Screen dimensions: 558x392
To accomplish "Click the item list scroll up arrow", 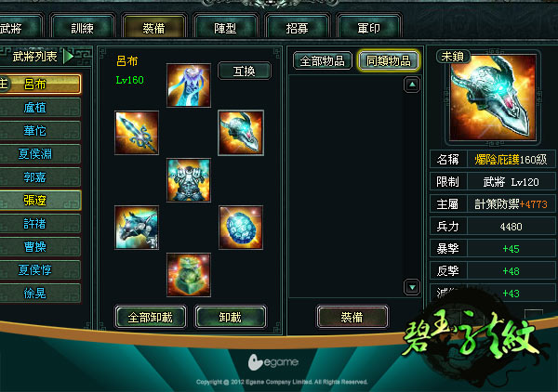I will tap(412, 85).
